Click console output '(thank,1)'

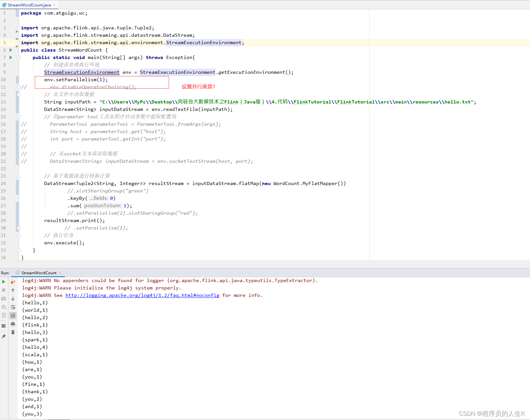35,392
